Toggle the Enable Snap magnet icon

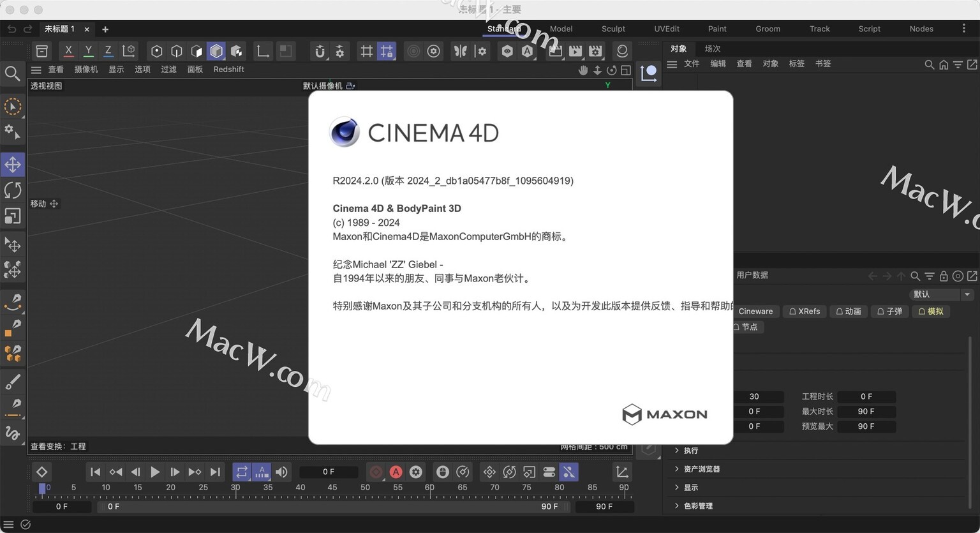click(x=320, y=51)
